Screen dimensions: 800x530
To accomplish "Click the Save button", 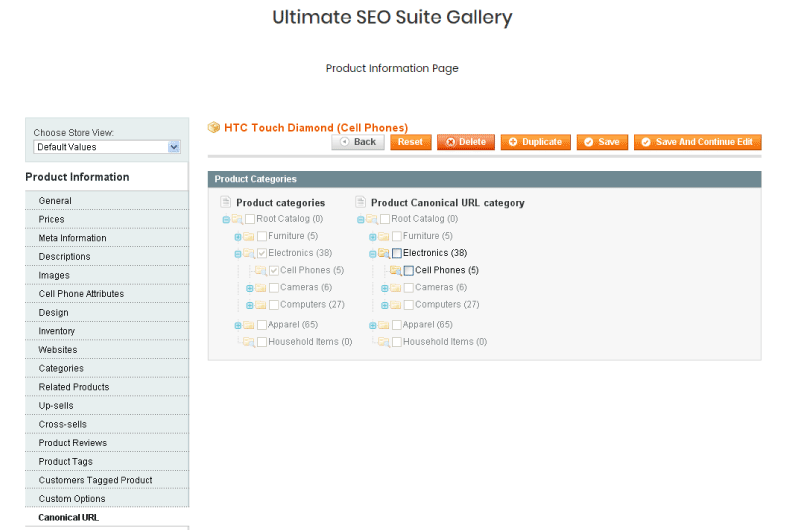I will point(602,142).
